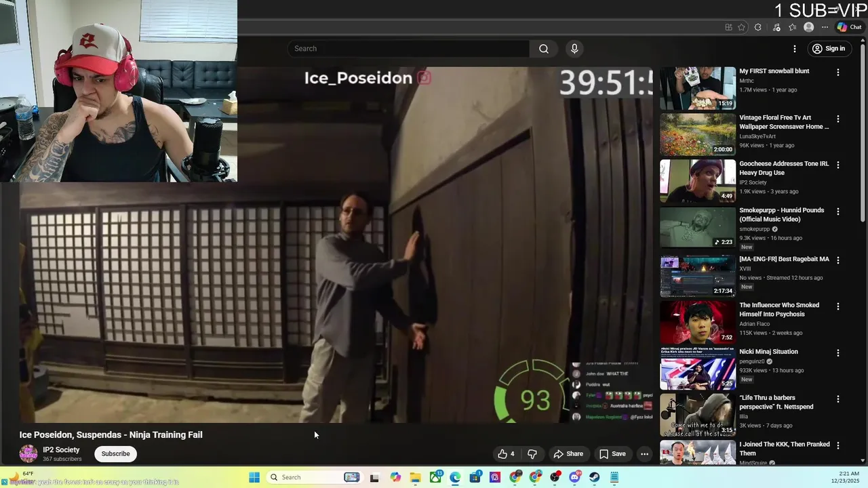Click the Windows taskbar Search box
Screen dimensions: 868x488
pos(314,477)
